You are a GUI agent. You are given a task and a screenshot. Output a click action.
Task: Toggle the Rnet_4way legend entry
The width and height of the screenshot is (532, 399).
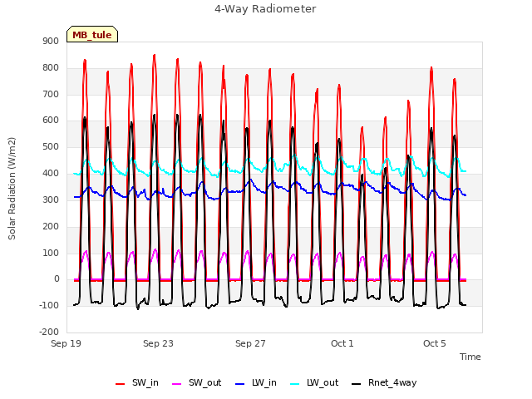click(384, 383)
